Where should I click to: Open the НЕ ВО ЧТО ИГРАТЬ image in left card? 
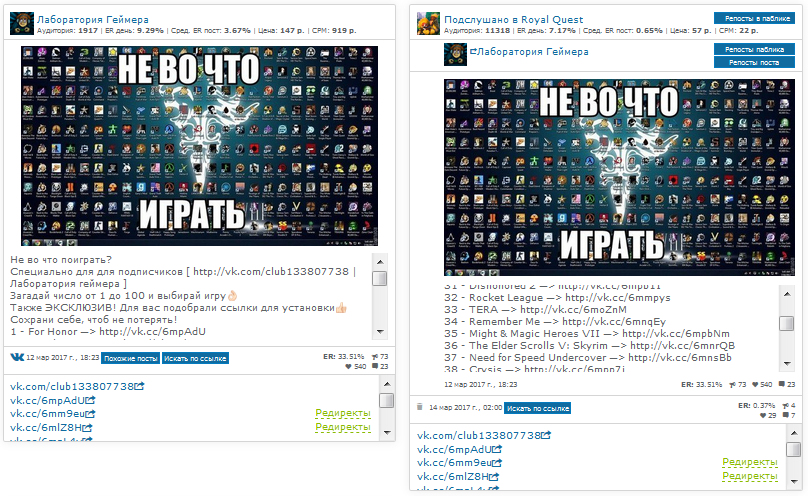click(199, 146)
